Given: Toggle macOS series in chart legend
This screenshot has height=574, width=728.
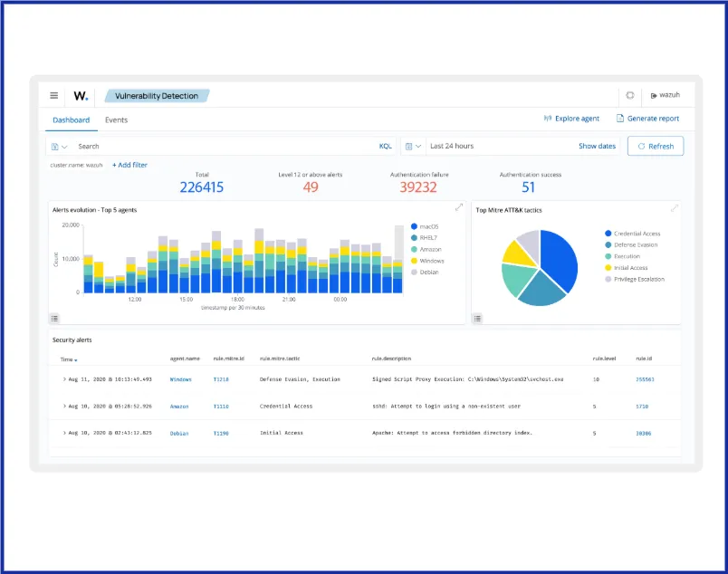Looking at the screenshot, I should click(x=429, y=226).
